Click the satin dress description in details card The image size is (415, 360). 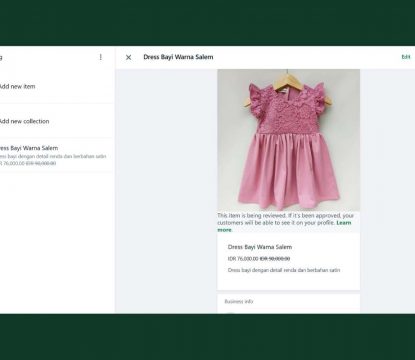tap(284, 270)
